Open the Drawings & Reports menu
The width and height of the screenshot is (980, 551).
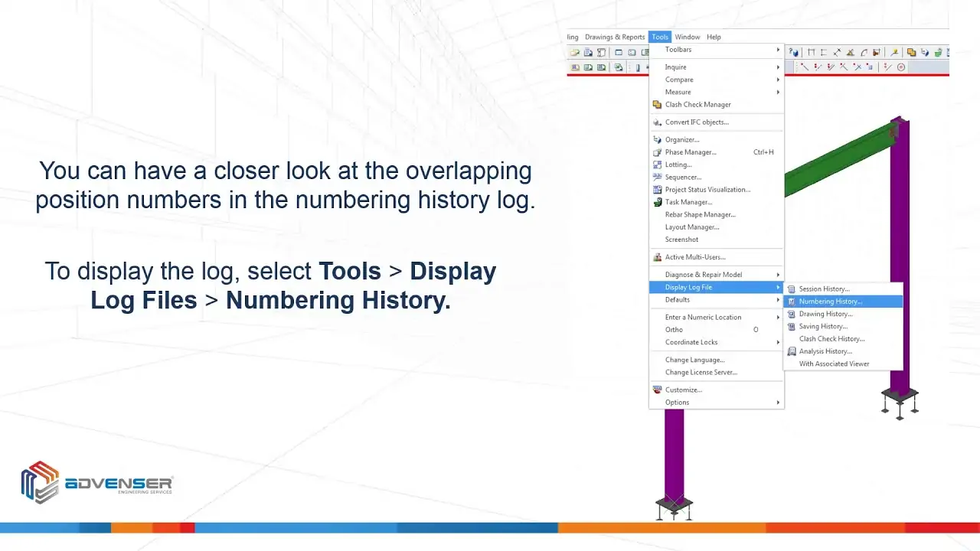click(614, 37)
